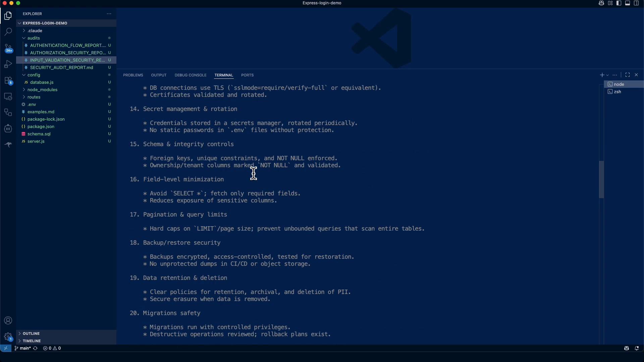This screenshot has width=644, height=362.
Task: Open the Copilot icon in title bar
Action: point(601,3)
